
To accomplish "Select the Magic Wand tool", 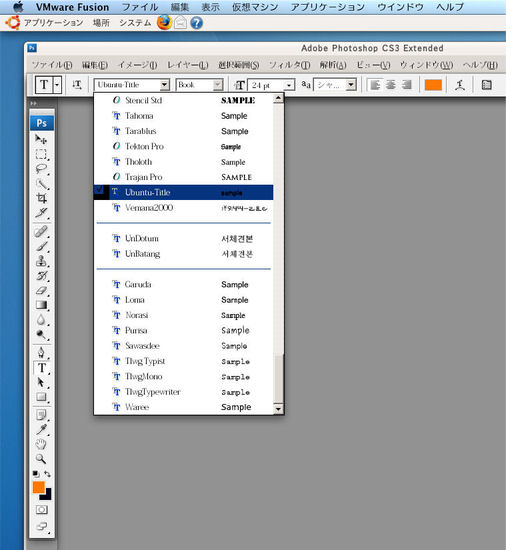I will 41,183.
